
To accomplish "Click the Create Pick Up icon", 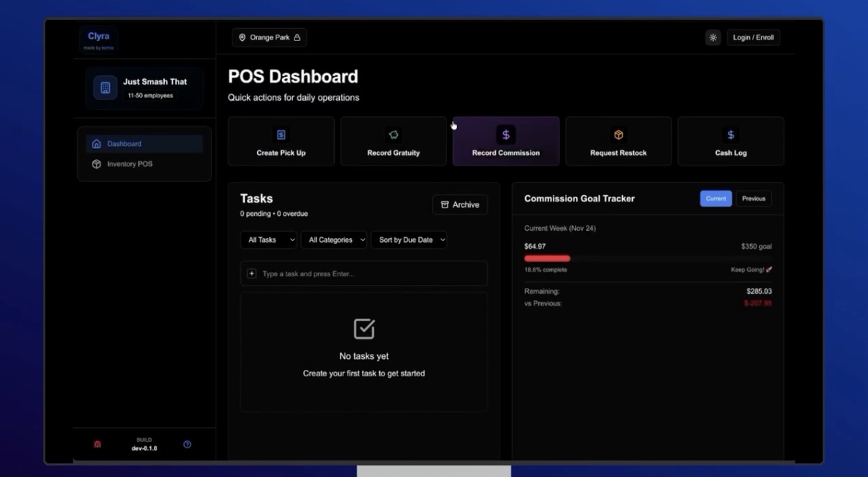I will pos(281,135).
